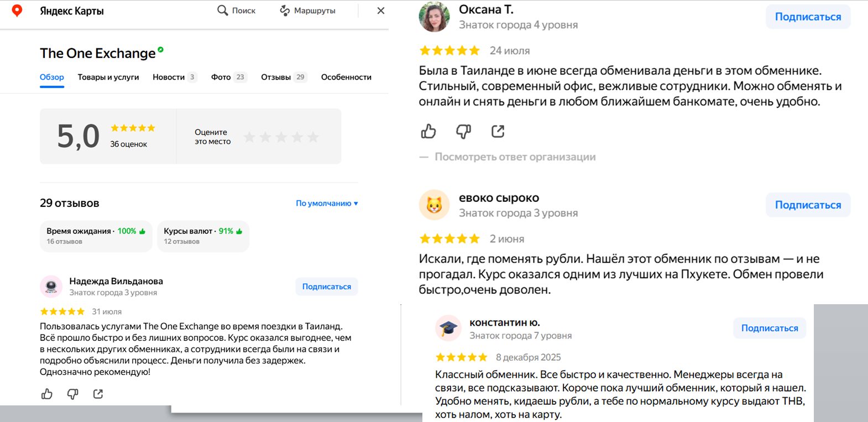Screen dimensions: 868x422
Task: Click the Yandex Maps red pin logo
Action: 17,11
